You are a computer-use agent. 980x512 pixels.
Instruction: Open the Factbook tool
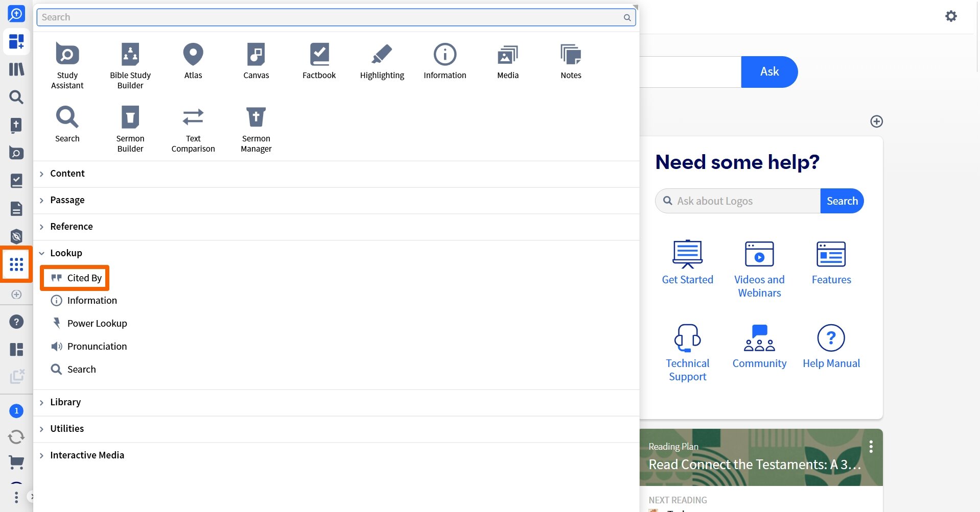tap(319, 61)
